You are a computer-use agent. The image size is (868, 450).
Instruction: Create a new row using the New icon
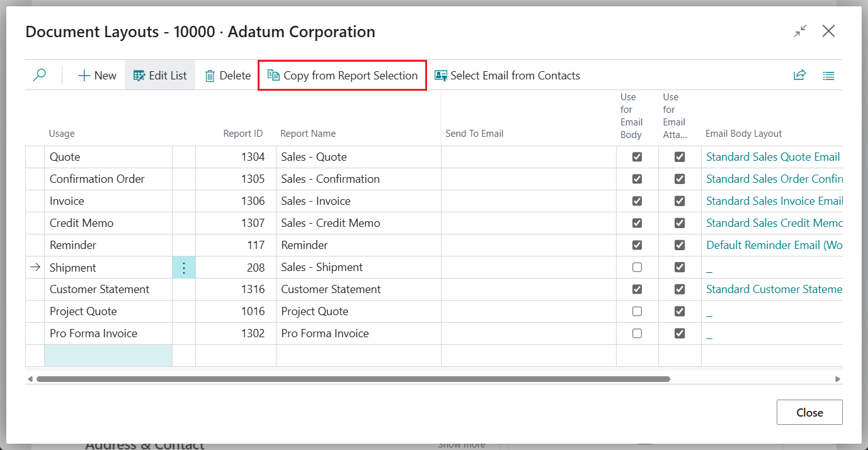[x=96, y=74]
